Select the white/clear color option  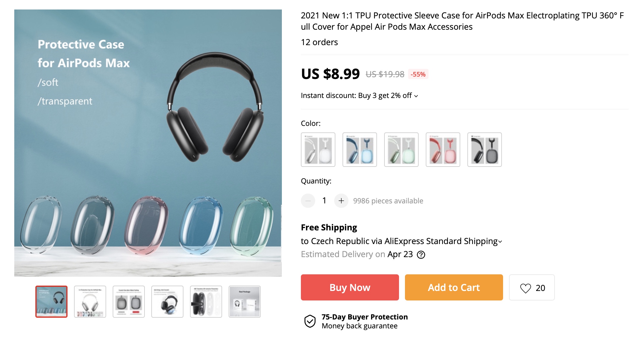[x=318, y=150]
